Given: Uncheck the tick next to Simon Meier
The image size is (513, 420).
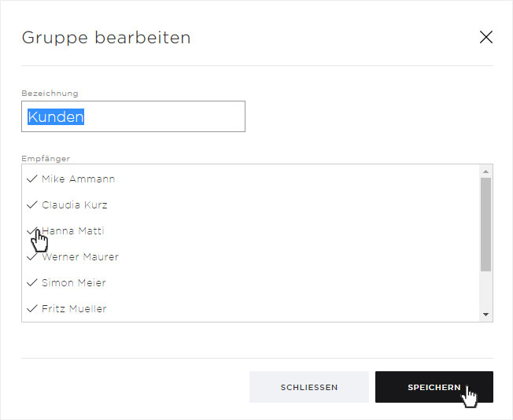Looking at the screenshot, I should click(x=31, y=282).
